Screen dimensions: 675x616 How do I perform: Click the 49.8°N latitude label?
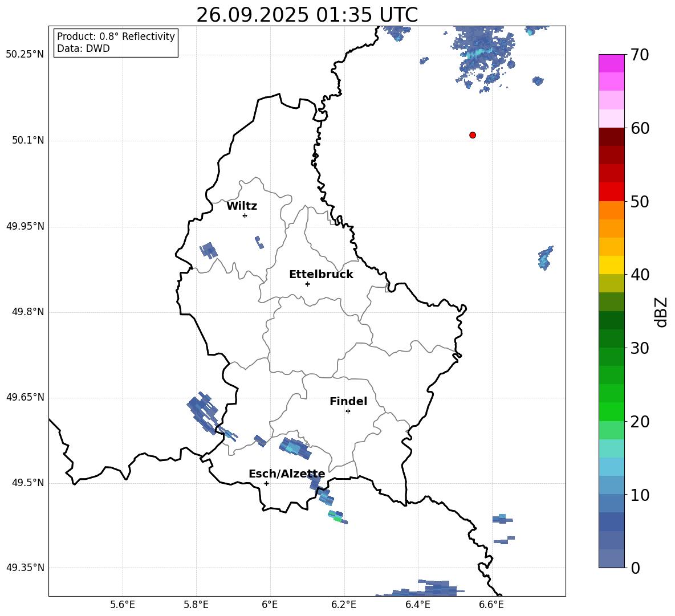pyautogui.click(x=27, y=312)
